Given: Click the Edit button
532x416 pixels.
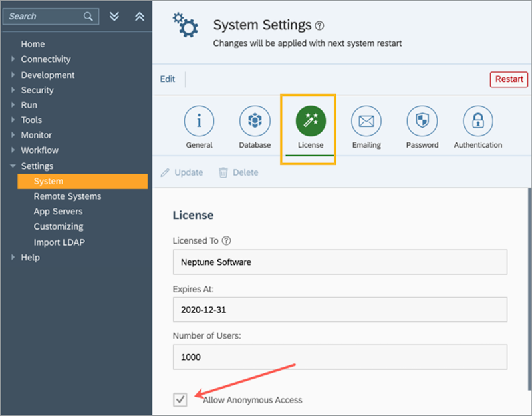Looking at the screenshot, I should (x=168, y=79).
